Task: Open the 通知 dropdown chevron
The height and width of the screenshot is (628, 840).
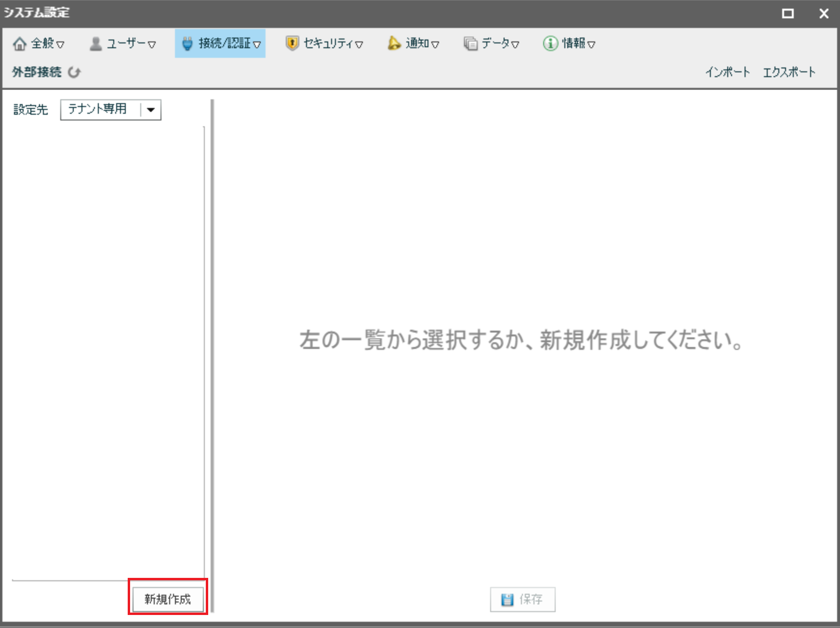Action: coord(436,44)
